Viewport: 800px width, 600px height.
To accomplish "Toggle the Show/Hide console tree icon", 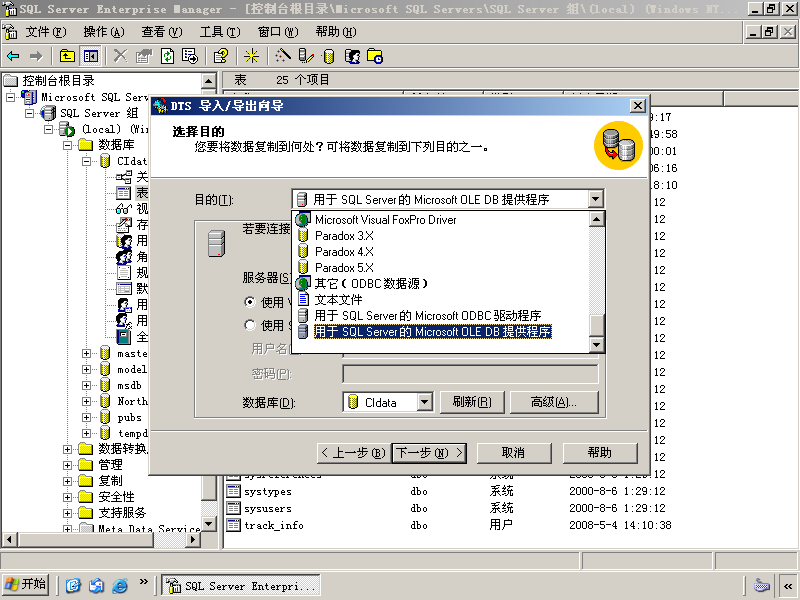I will click(91, 56).
